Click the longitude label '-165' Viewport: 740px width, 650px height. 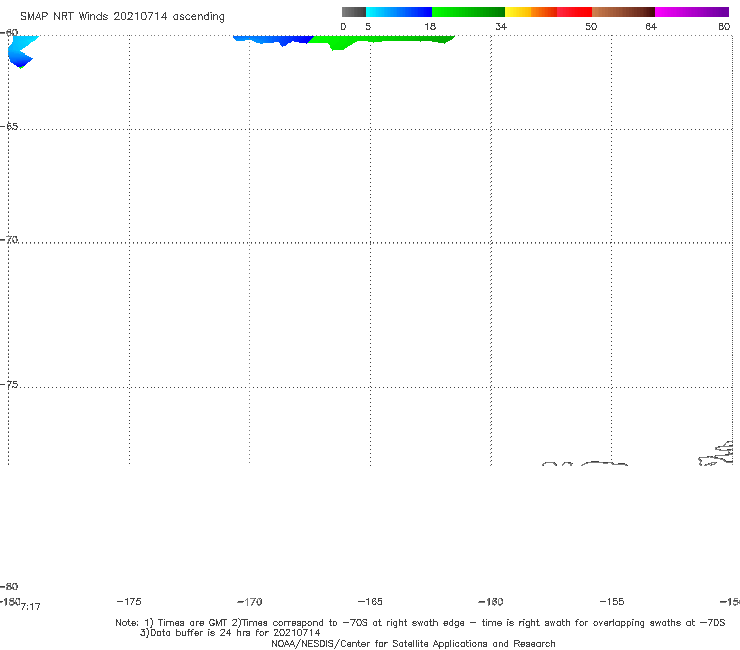[x=370, y=601]
